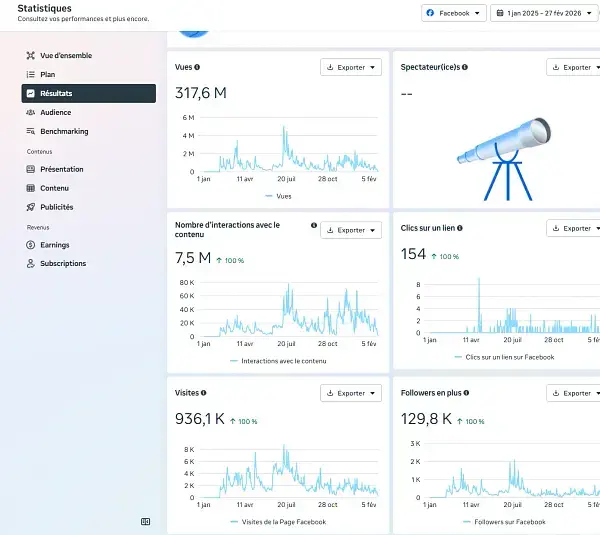600x535 pixels.
Task: Open the date range picker 1 jan 2025
Action: [x=543, y=13]
